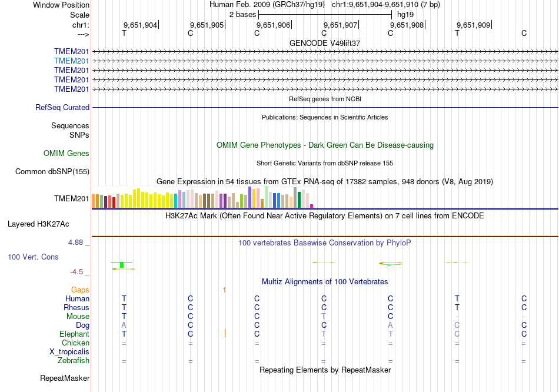Select the Rhesus alignment row label
The image size is (559, 392).
(x=76, y=307)
